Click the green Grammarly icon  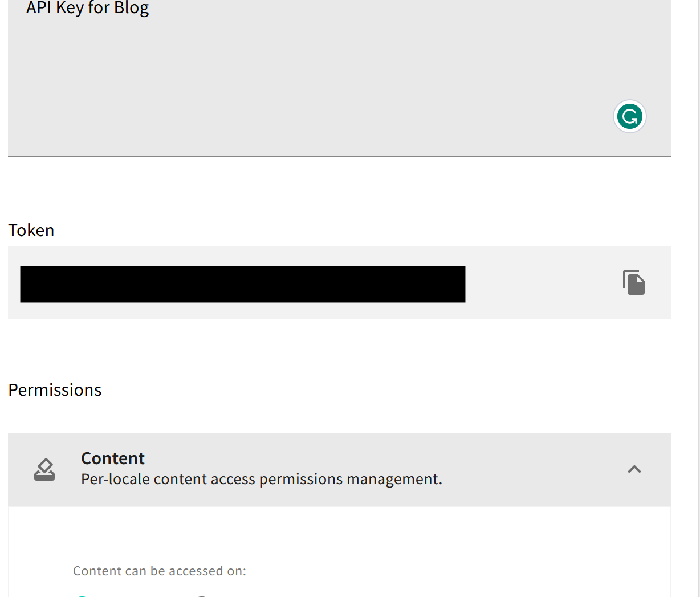[x=630, y=116]
